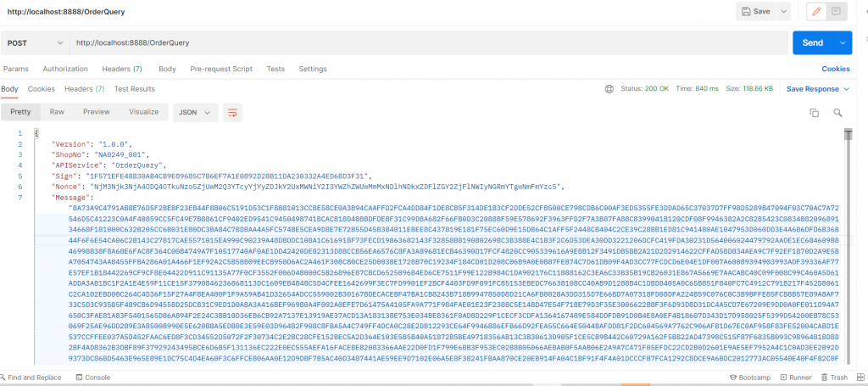Open the Tests tab
Viewport: 868px width, 386px height.
pyautogui.click(x=275, y=70)
